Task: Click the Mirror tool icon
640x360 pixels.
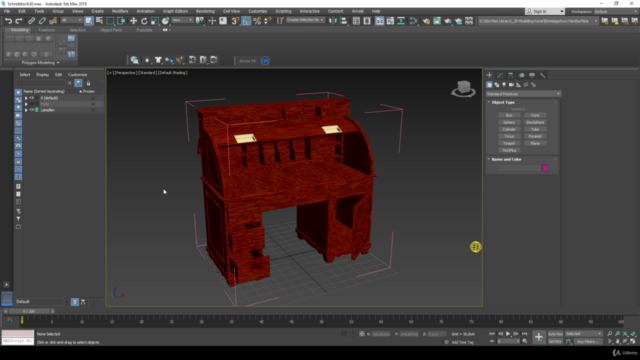Action: click(x=333, y=21)
